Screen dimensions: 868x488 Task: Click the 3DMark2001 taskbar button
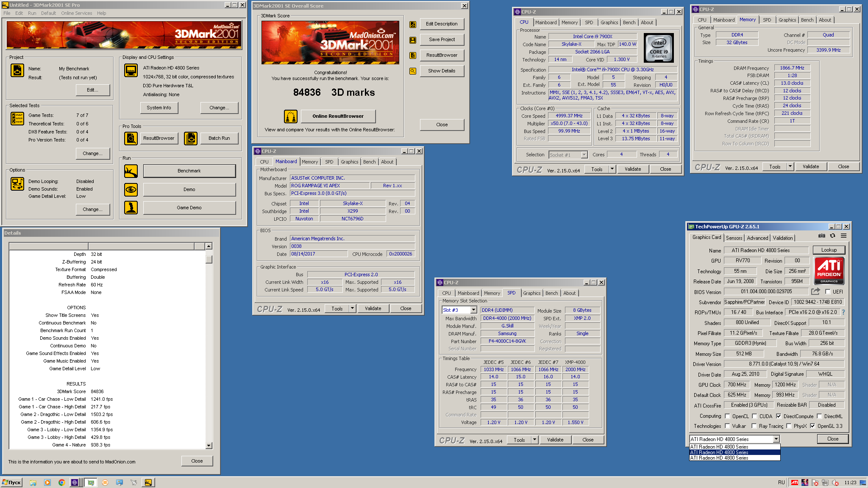pyautogui.click(x=148, y=482)
